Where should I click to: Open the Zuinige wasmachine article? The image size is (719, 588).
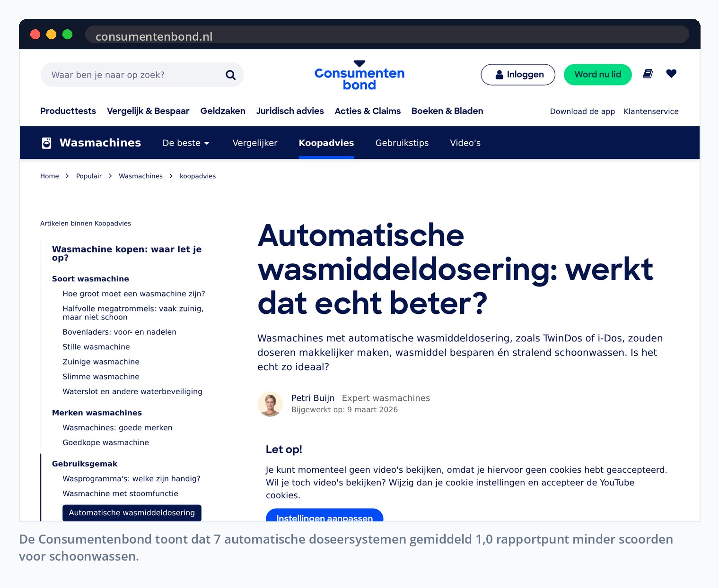101,362
